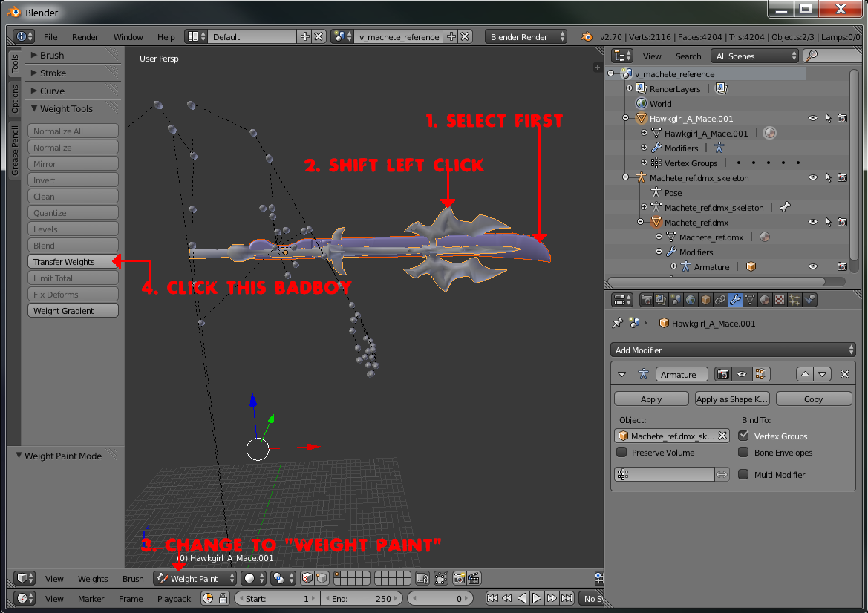Viewport: 868px width, 613px height.
Task: Open the Texture checkerboard properties tab
Action: (x=780, y=300)
